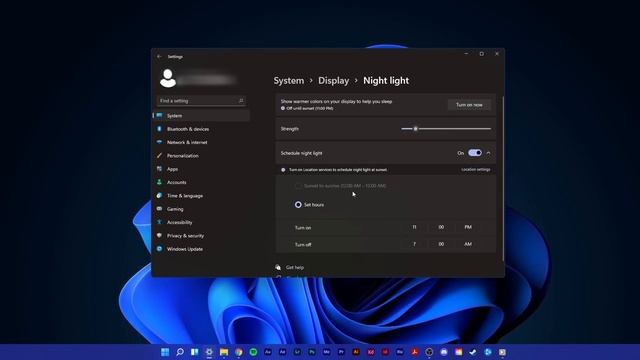Launch Adobe XD from taskbar
The image size is (640, 360).
coord(371,352)
